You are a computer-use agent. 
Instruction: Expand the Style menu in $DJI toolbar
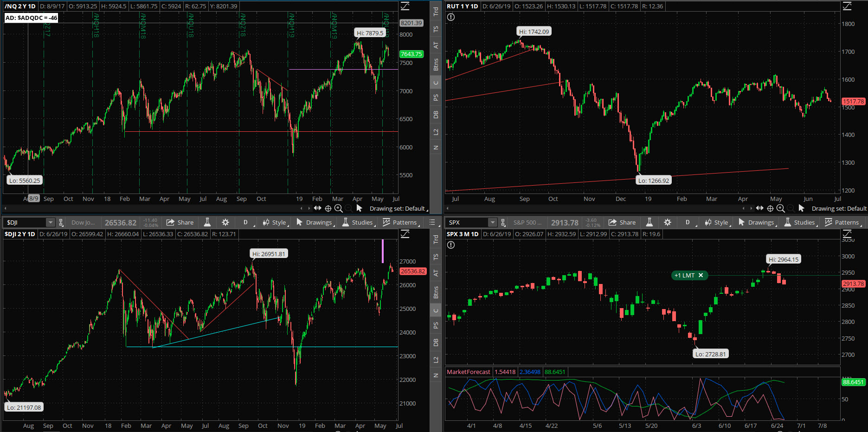[275, 222]
